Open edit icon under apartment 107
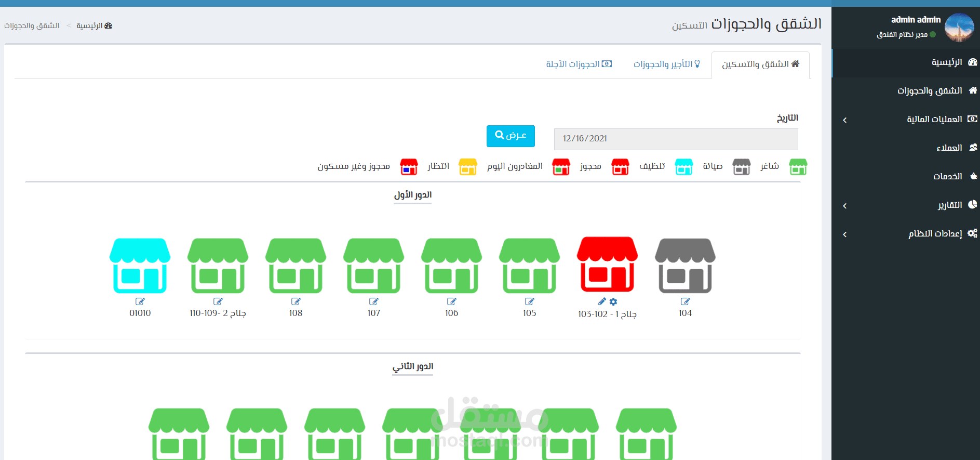 (x=373, y=301)
